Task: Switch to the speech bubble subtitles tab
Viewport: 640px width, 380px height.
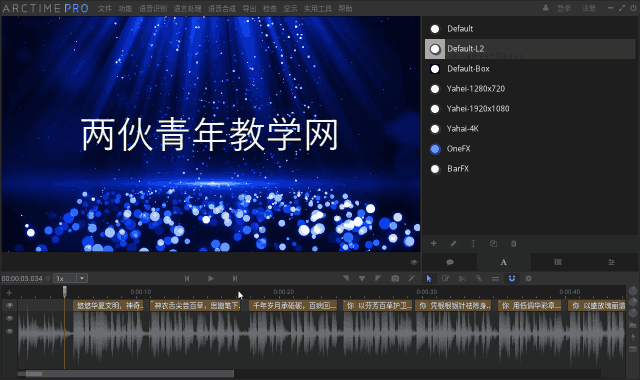Action: 450,262
